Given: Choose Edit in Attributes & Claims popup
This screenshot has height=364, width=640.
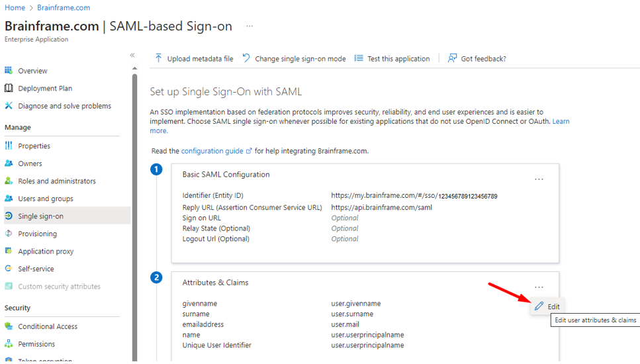Looking at the screenshot, I should 547,306.
